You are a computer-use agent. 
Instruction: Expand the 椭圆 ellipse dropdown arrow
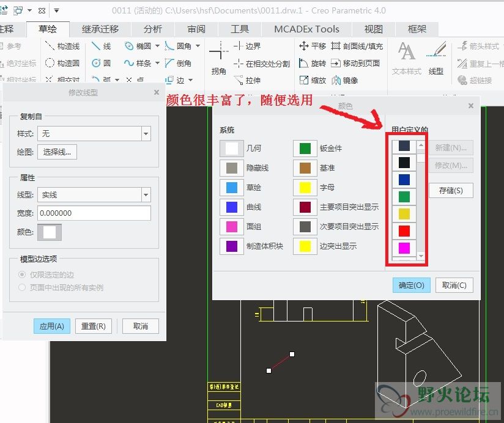[158, 46]
